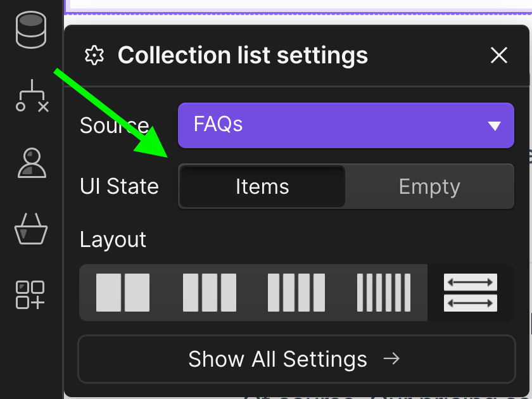This screenshot has width=532, height=399.
Task: Select the three-column layout option
Action: coord(210,293)
